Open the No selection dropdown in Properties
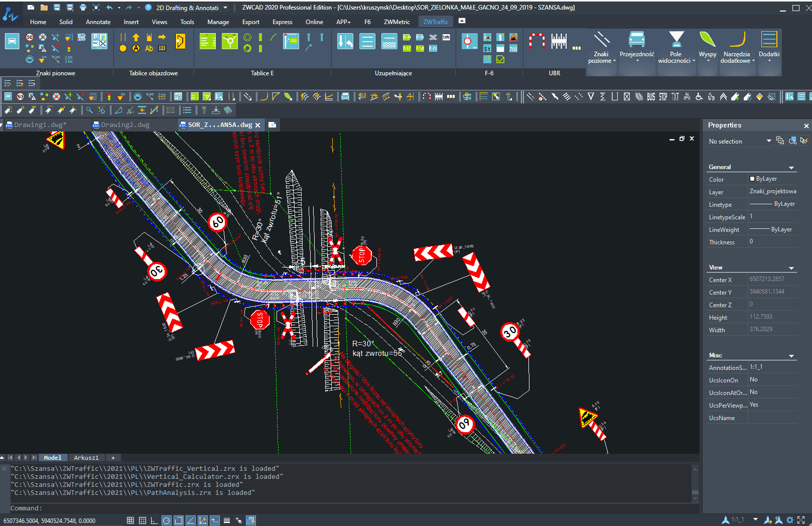Screen dimensions: 812x526 point(740,141)
